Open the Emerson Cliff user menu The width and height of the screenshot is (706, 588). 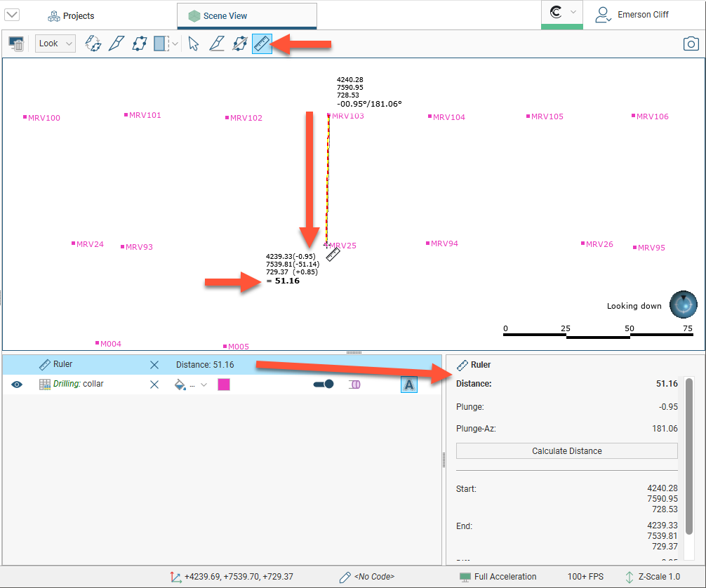pos(632,15)
